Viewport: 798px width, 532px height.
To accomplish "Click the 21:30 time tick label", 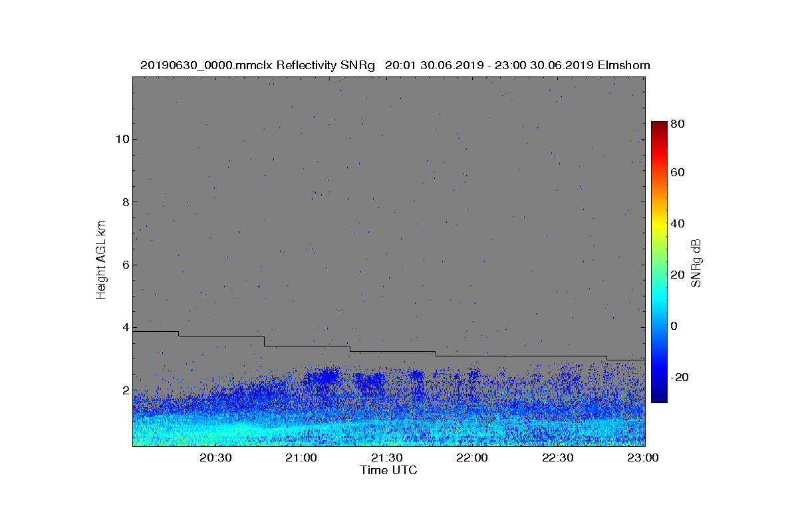I will 388,458.
